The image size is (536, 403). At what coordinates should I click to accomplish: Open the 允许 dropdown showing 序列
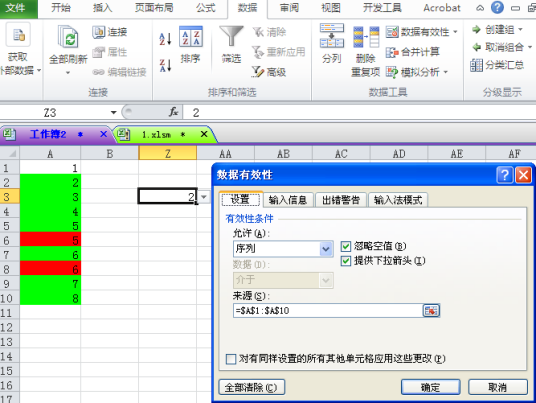click(283, 249)
